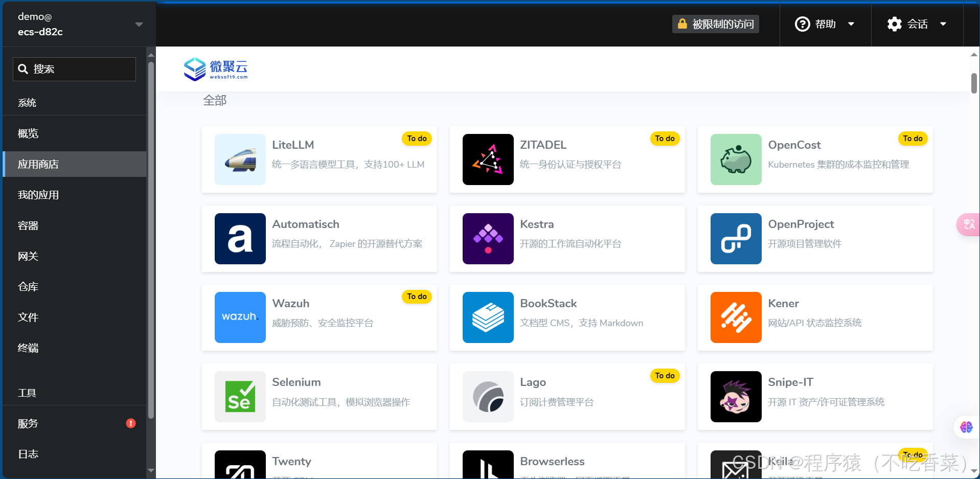Viewport: 980px width, 479px height.
Task: Select 应用商店 in the sidebar
Action: [x=75, y=164]
